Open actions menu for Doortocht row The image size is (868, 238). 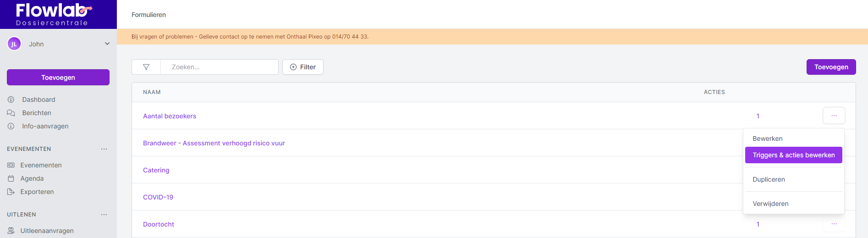pos(834,224)
